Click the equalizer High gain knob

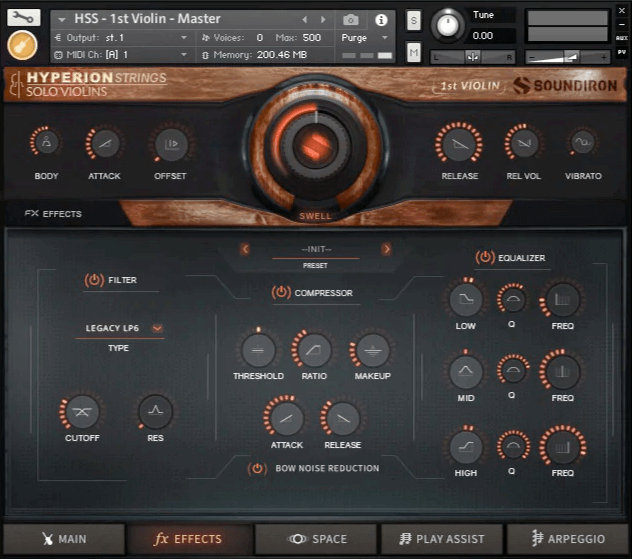point(466,446)
